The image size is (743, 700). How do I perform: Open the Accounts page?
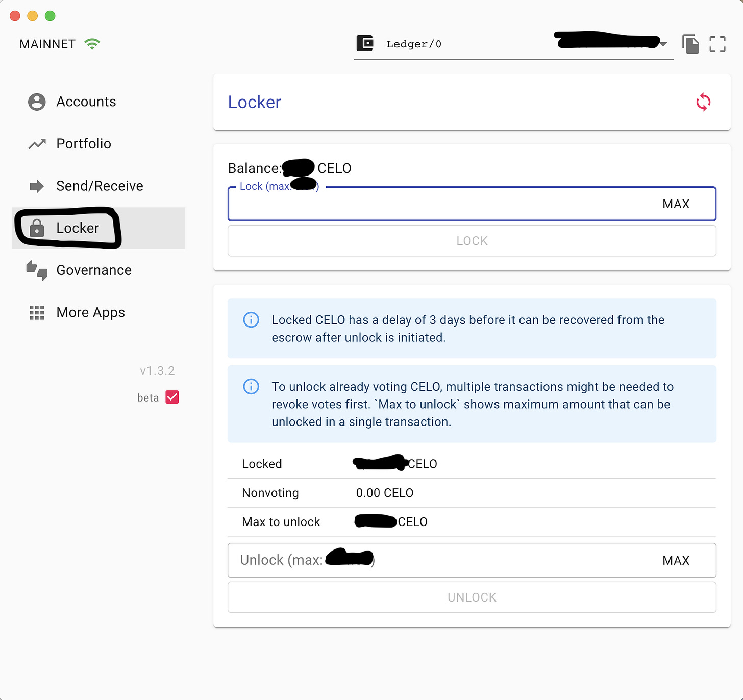pos(98,102)
